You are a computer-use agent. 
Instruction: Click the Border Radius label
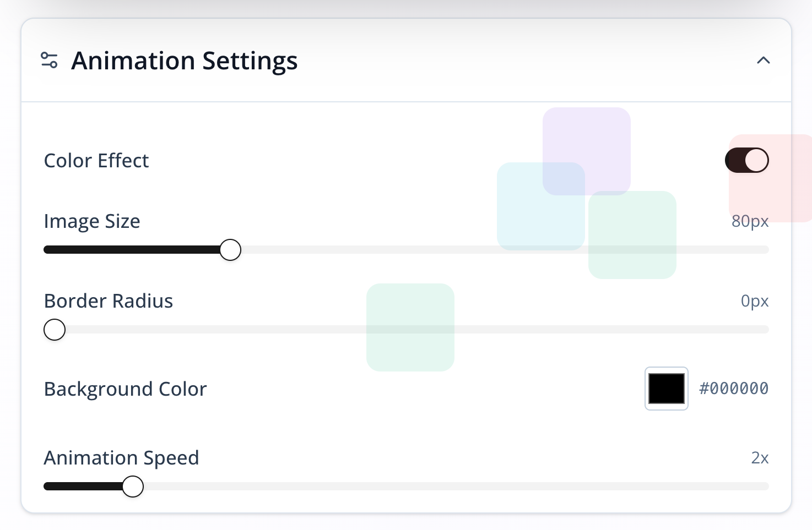point(109,301)
